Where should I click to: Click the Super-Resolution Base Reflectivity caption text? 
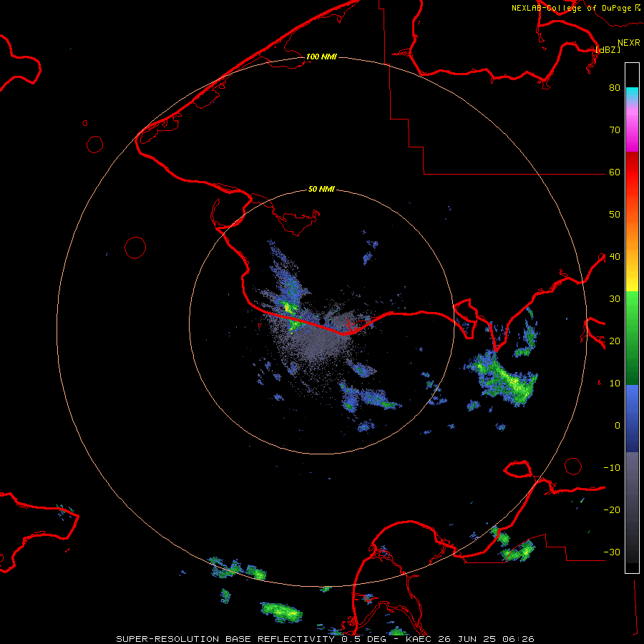coord(326,639)
